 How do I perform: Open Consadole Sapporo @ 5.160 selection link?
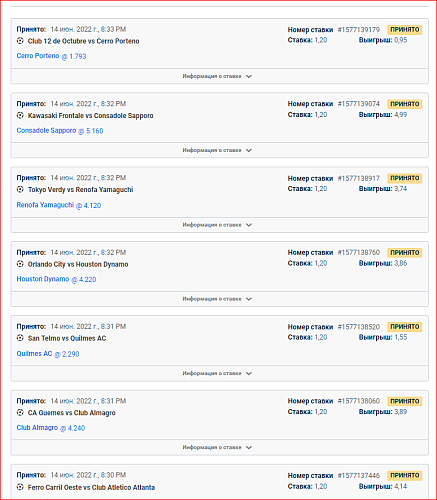point(60,131)
